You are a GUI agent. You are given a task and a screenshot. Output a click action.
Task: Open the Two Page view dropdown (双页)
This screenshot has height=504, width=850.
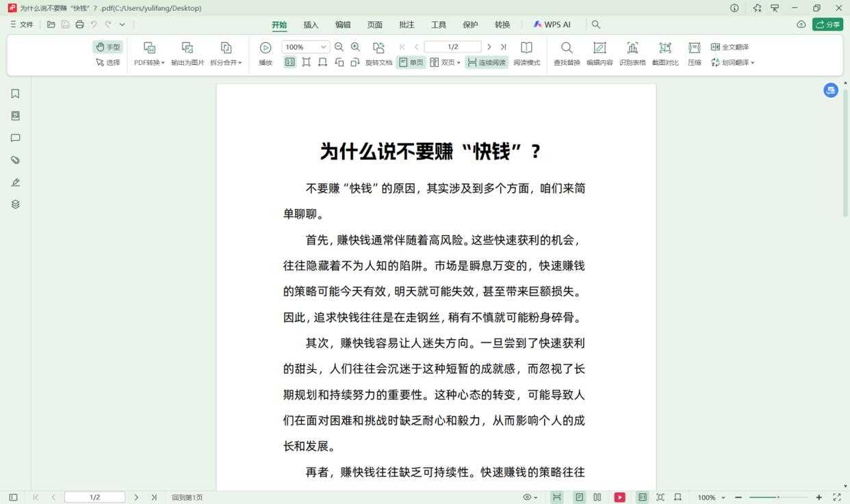(x=457, y=62)
